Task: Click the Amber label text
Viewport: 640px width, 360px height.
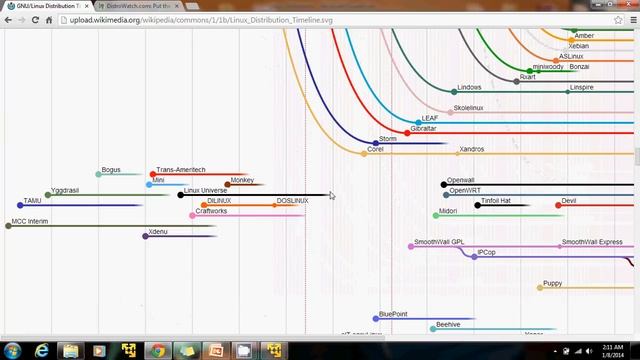Action: [584, 36]
